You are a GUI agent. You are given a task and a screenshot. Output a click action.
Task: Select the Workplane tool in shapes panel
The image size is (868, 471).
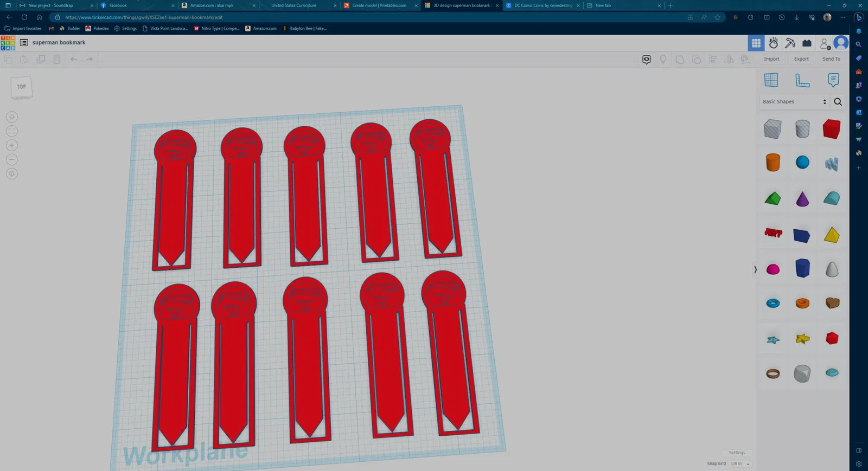click(x=771, y=80)
